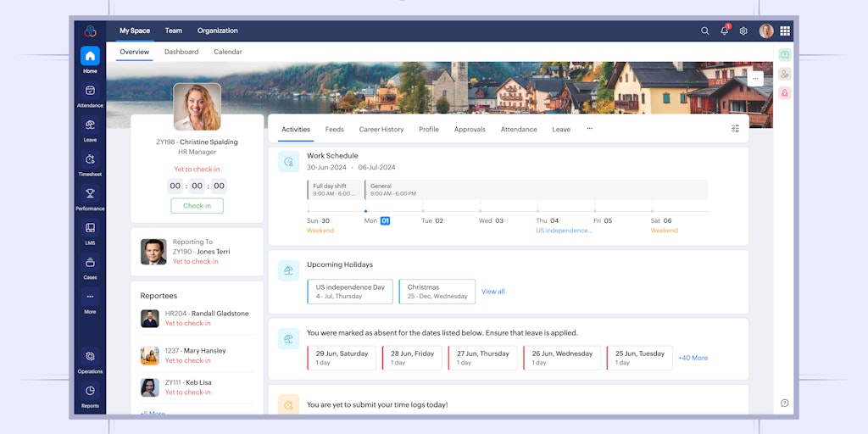Switch to Team menu
Screen dimensions: 868x434
173,31
